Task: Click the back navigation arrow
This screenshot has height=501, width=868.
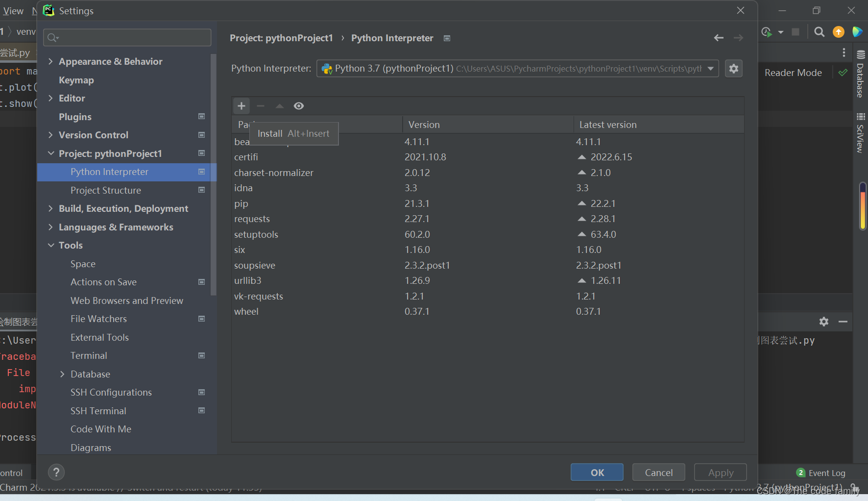Action: coord(719,38)
